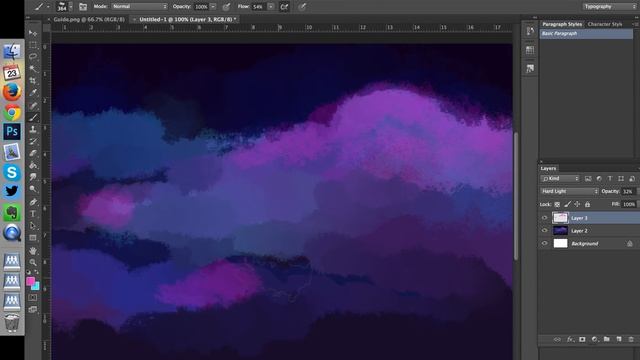
Task: Click the Layers panel tab
Action: [x=548, y=168]
